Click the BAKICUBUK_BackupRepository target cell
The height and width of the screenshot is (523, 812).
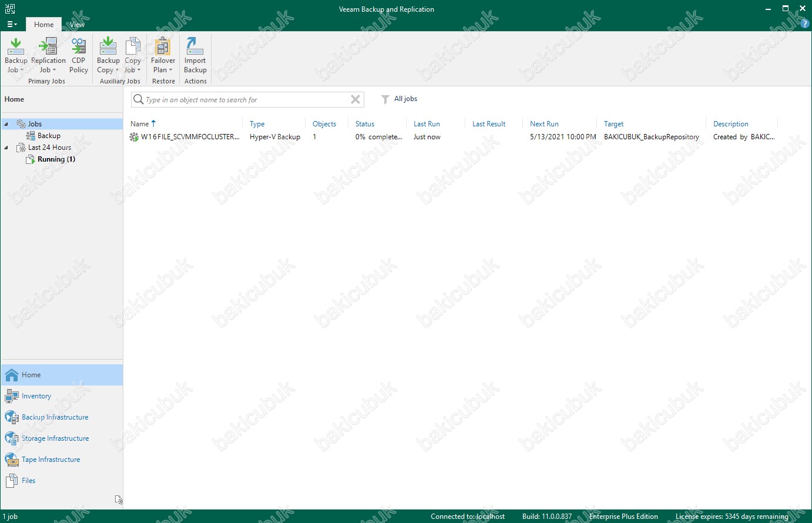[652, 137]
